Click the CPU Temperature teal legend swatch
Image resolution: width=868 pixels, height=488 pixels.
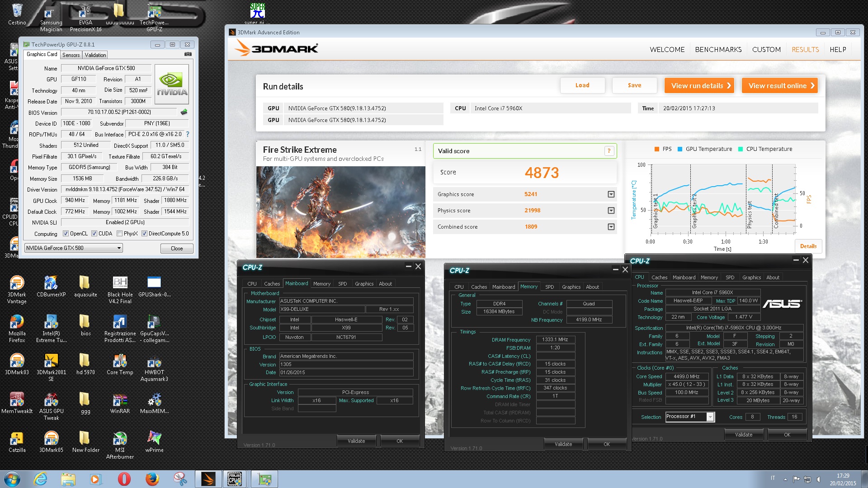pyautogui.click(x=741, y=149)
